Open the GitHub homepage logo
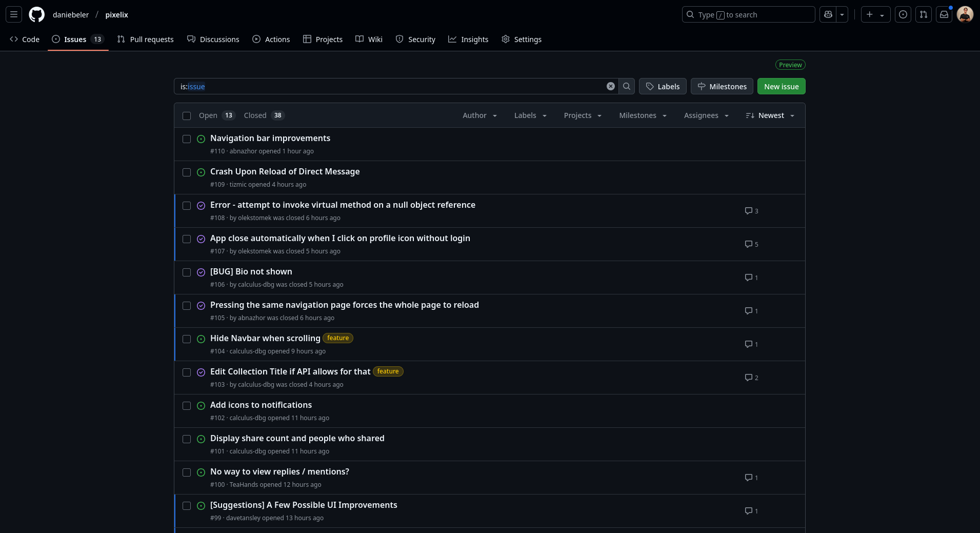The image size is (980, 533). click(36, 14)
